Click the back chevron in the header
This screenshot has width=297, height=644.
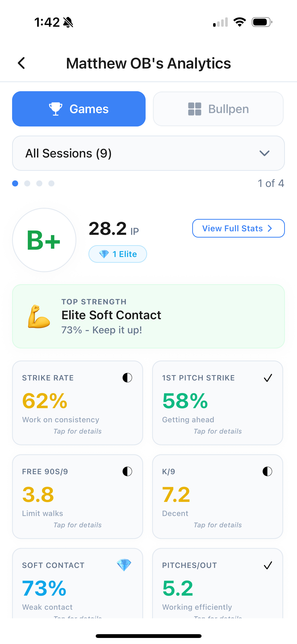point(21,63)
